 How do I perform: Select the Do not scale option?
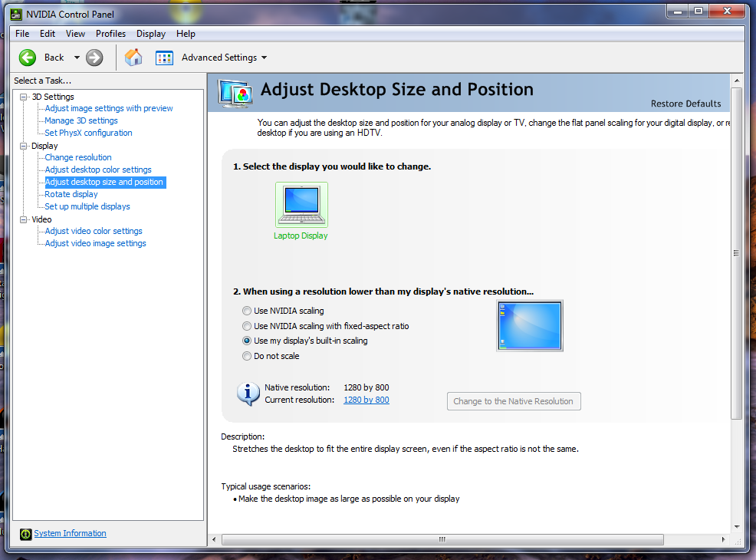tap(247, 356)
